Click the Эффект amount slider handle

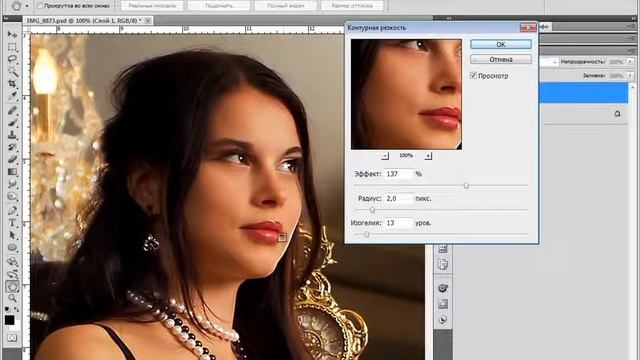click(466, 186)
